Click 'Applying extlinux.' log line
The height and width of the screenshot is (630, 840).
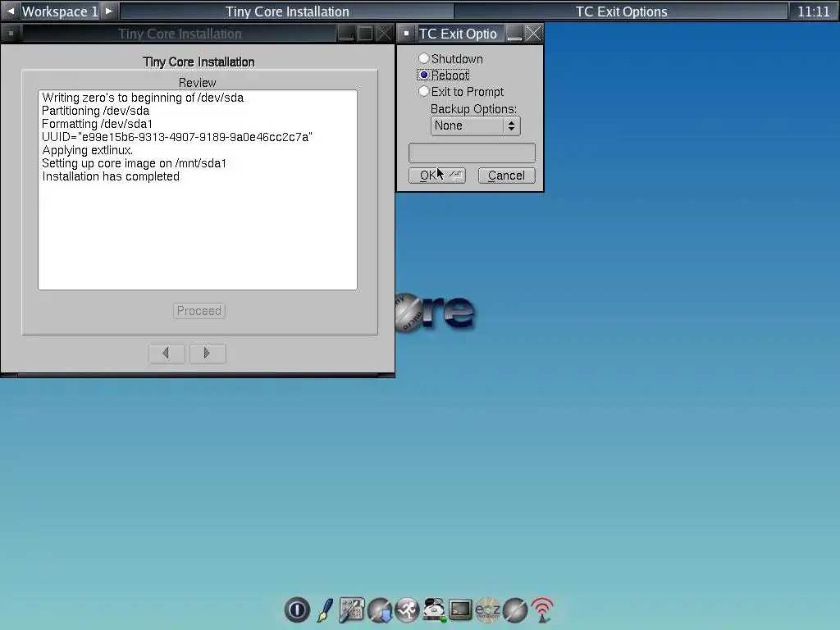[87, 150]
